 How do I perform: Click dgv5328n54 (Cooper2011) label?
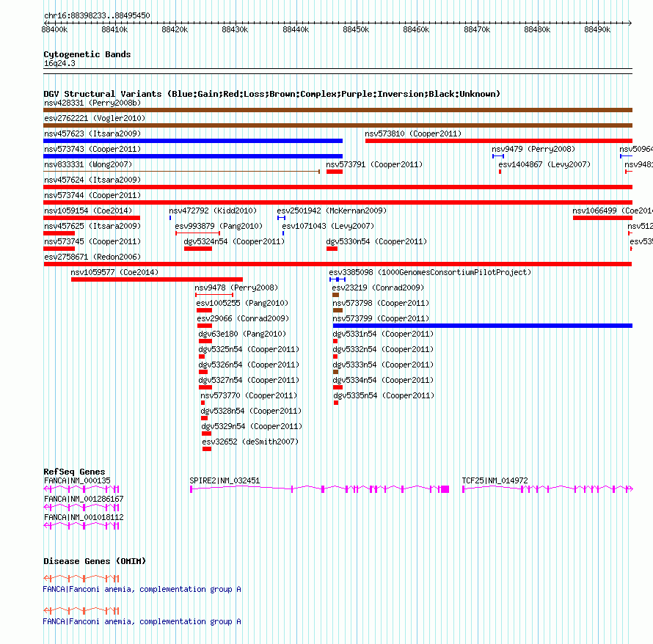tap(251, 411)
